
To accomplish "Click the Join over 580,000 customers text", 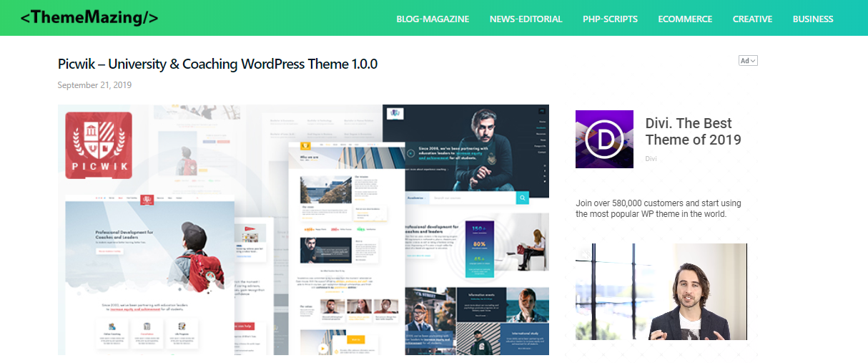I will pyautogui.click(x=659, y=208).
